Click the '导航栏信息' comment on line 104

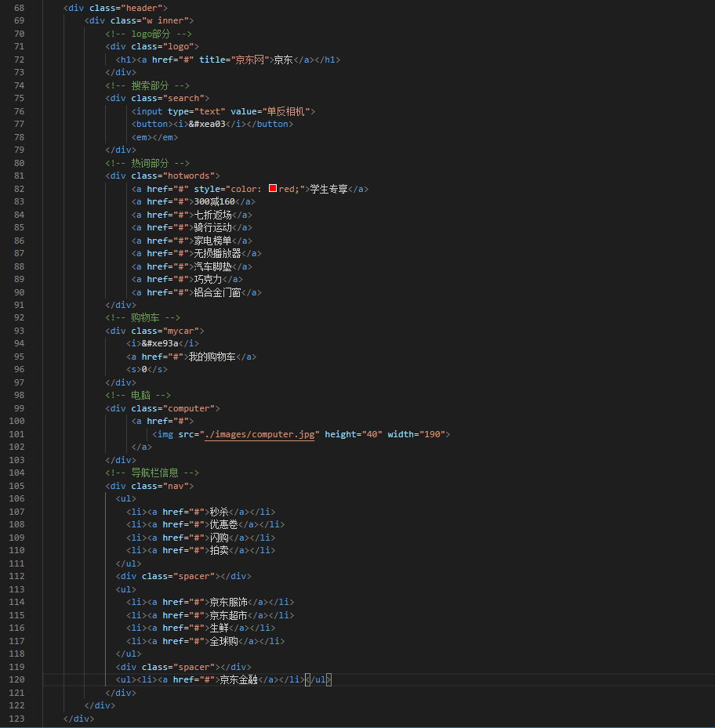(x=152, y=473)
